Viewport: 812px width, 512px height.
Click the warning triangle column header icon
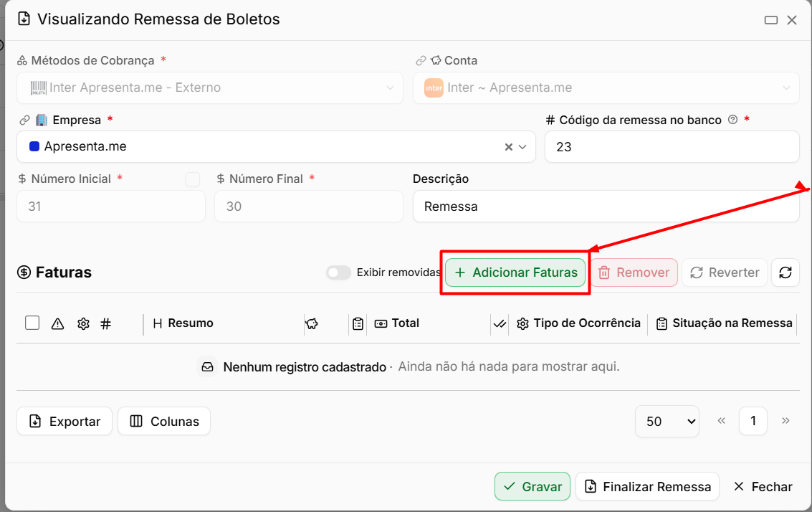click(x=57, y=324)
